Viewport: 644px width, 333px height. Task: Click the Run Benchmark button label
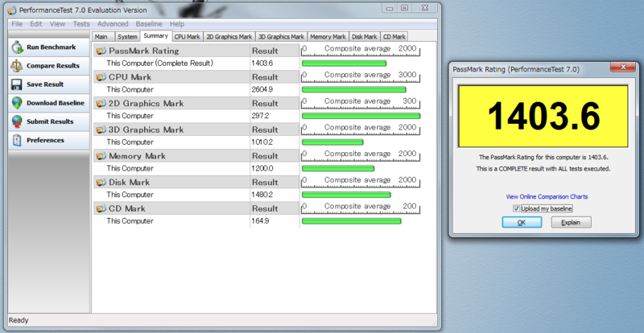click(52, 47)
